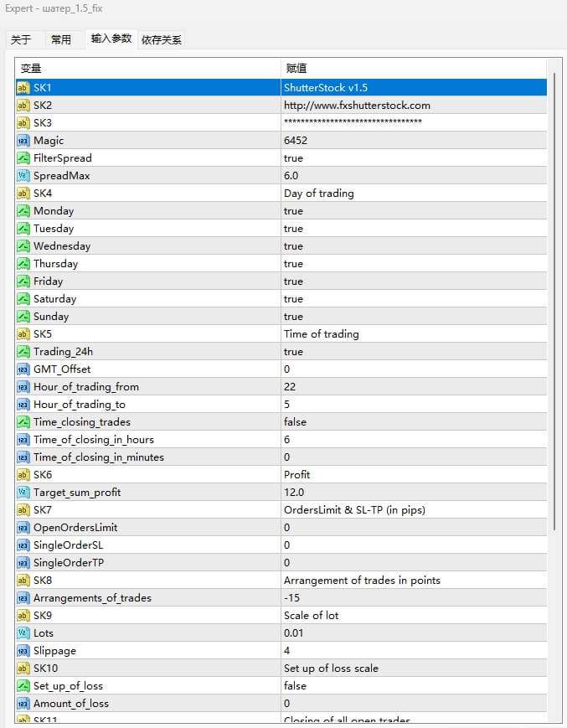Viewport: 567px width, 728px height.
Task: Click the boolean icon beside Sunday
Action: (23, 318)
